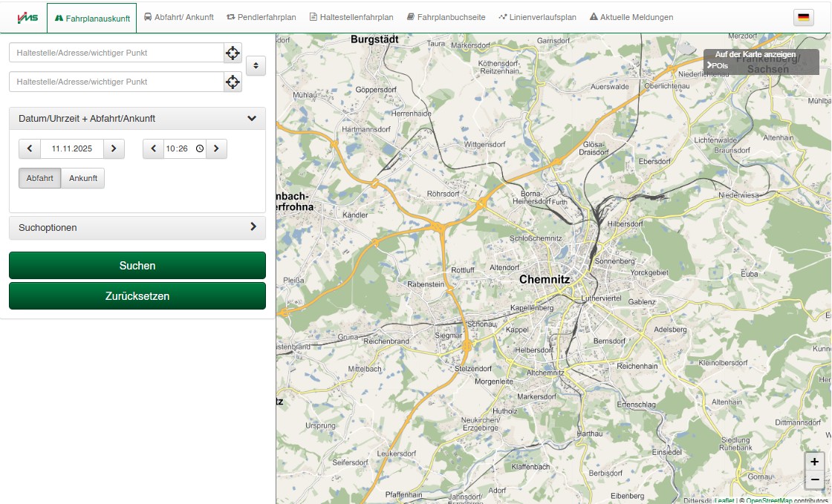Switch to Aktuelle Meldungen tab
Image resolution: width=832 pixels, height=504 pixels.
click(x=631, y=17)
